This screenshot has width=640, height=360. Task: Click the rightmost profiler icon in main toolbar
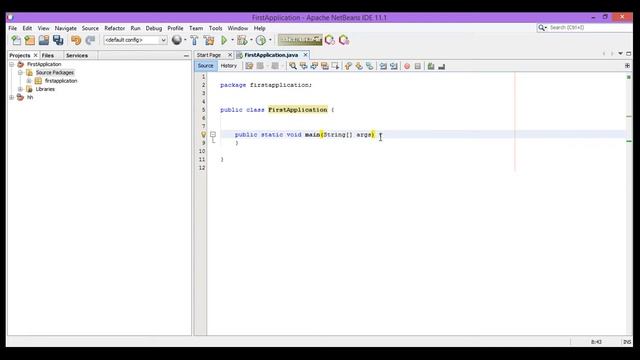(344, 40)
